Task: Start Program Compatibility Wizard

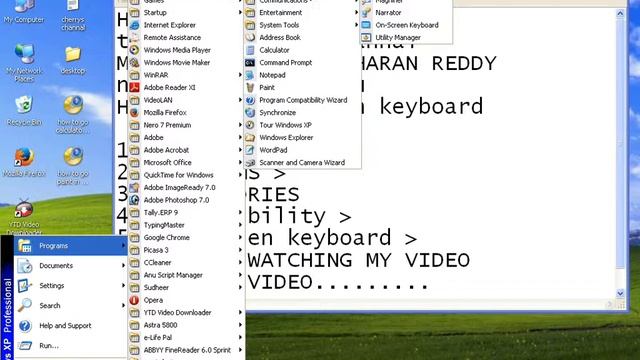Action: [302, 100]
